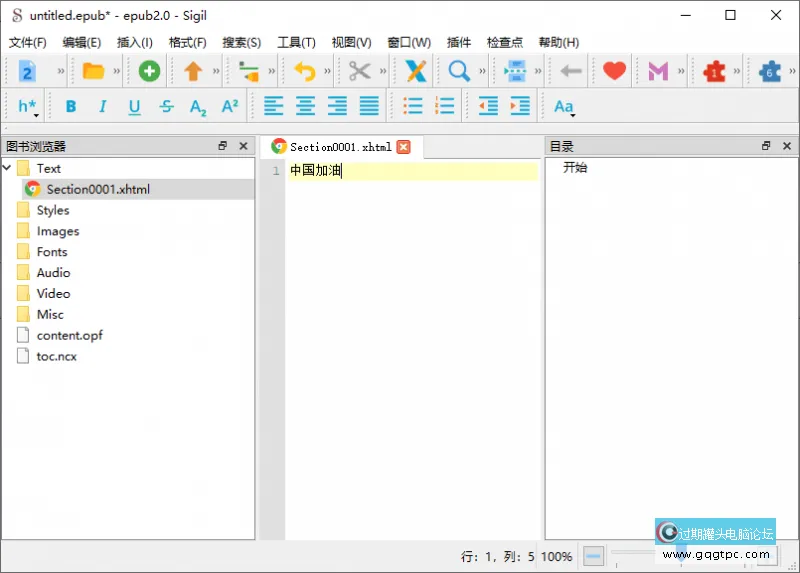This screenshot has height=573, width=800.
Task: Open the heading h* dropdown
Action: coord(28,107)
